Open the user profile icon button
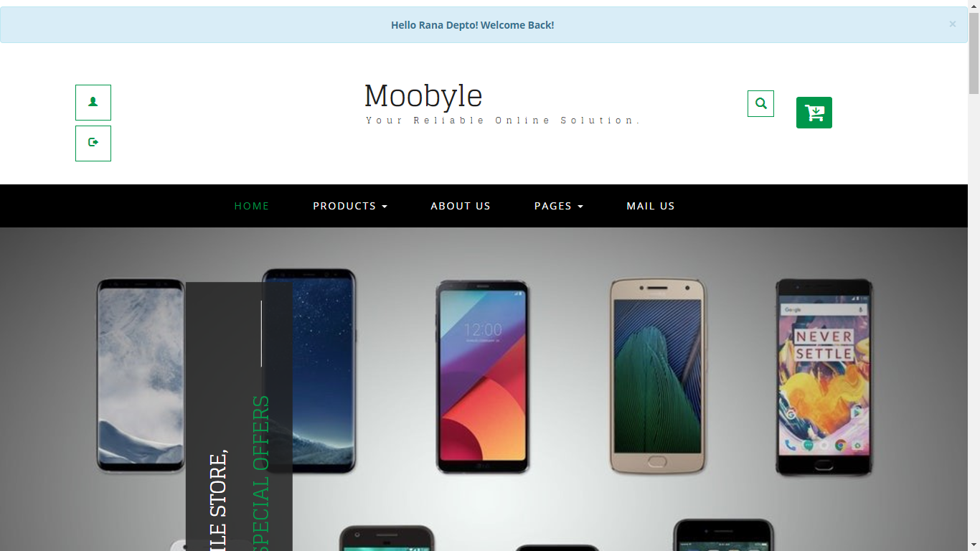 click(93, 103)
